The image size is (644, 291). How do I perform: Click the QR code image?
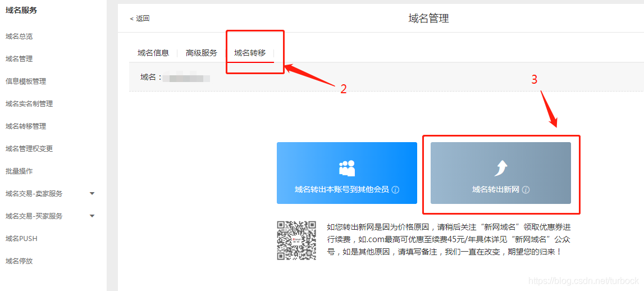[x=296, y=240]
